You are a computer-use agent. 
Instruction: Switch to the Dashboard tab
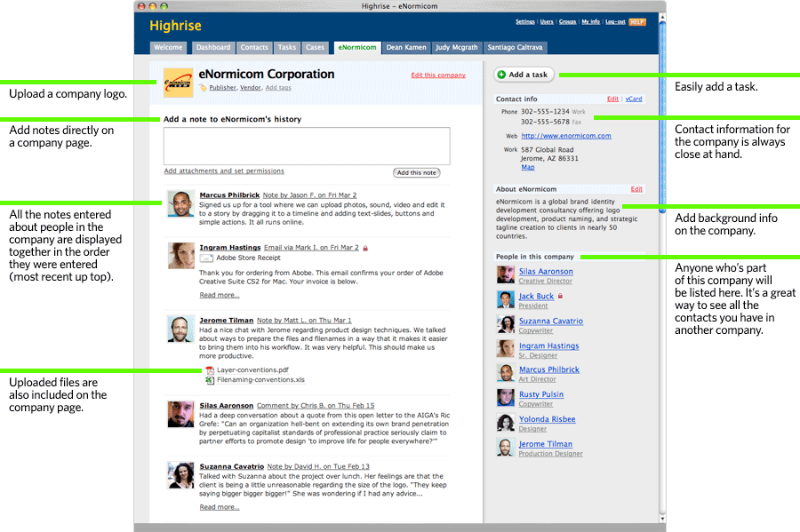point(213,47)
